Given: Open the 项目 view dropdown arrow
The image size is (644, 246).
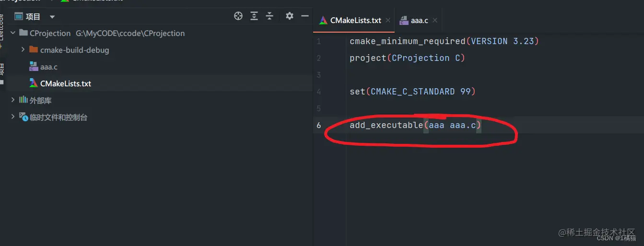Looking at the screenshot, I should point(52,17).
